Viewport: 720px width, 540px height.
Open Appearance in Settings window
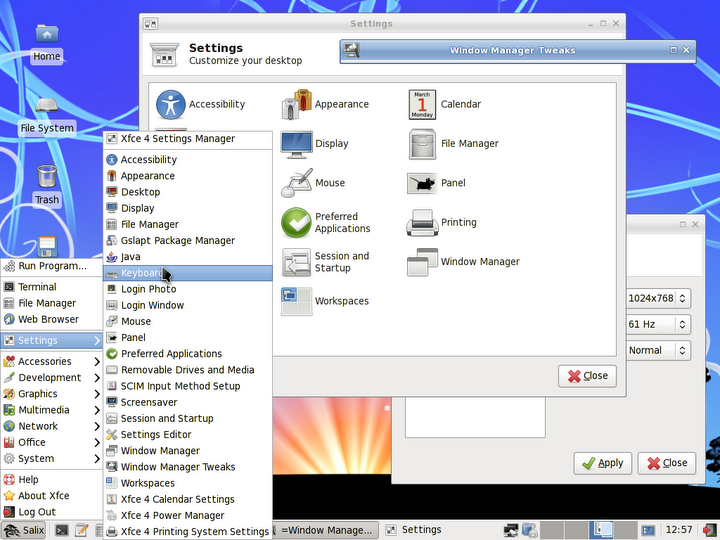tap(297, 104)
